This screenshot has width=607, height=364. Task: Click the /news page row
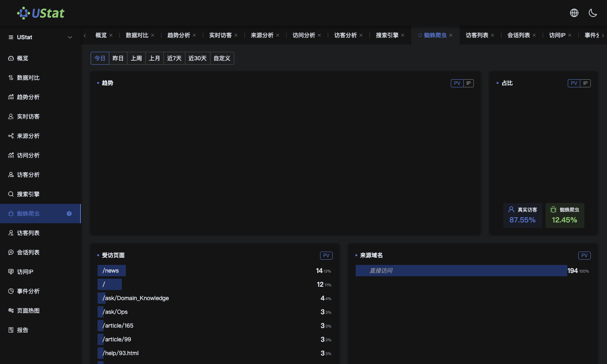[215, 271]
